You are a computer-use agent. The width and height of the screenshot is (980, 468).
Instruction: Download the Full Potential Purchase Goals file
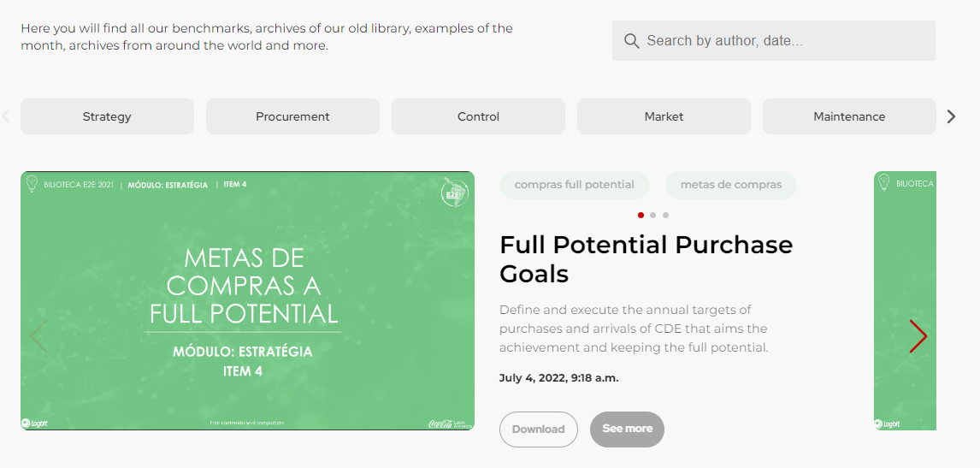point(538,429)
